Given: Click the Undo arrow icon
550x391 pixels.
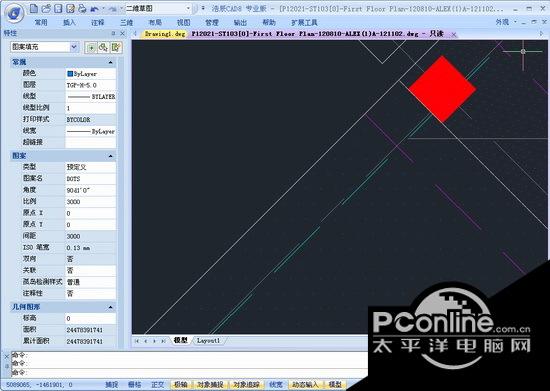Looking at the screenshot, I should (94, 8).
